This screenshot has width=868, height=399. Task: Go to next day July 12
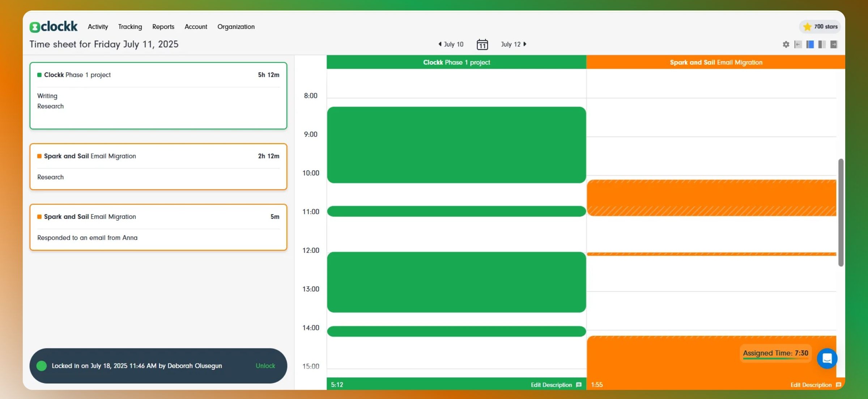514,44
